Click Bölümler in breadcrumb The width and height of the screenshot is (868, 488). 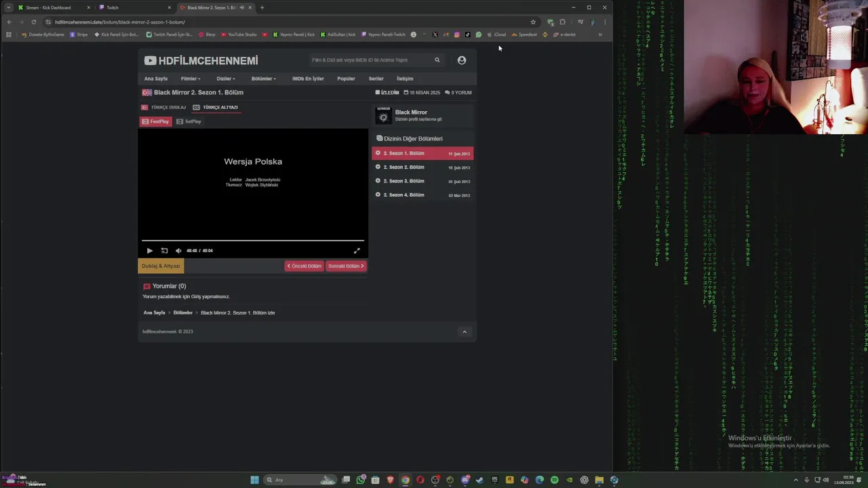[x=183, y=313]
